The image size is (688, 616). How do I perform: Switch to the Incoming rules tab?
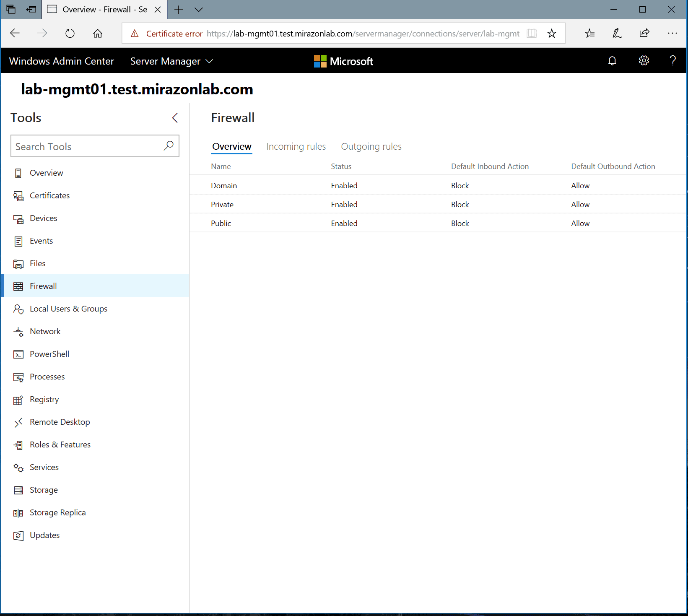pyautogui.click(x=296, y=146)
